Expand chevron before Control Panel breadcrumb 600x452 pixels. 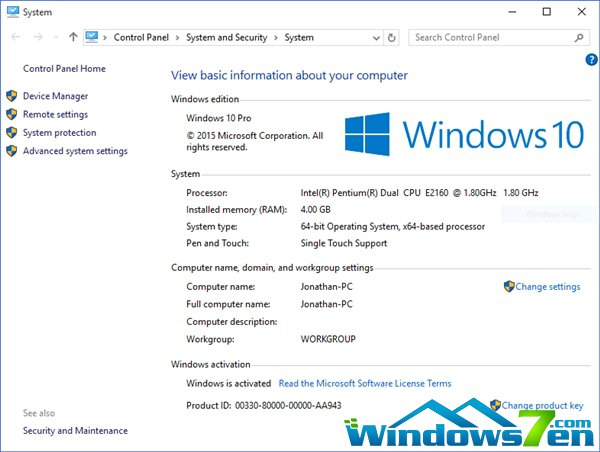105,38
